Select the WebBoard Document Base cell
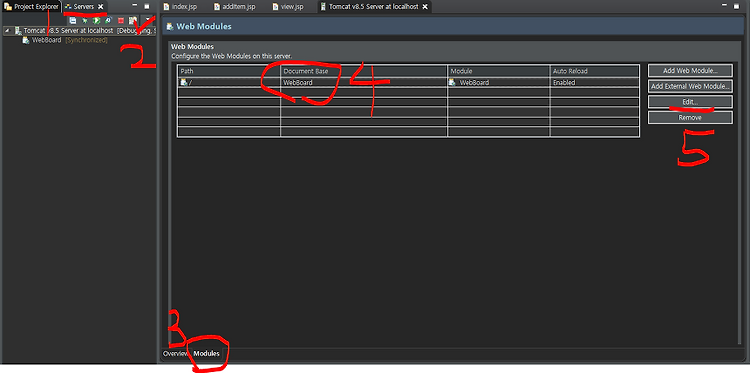The width and height of the screenshot is (750, 373). point(364,82)
